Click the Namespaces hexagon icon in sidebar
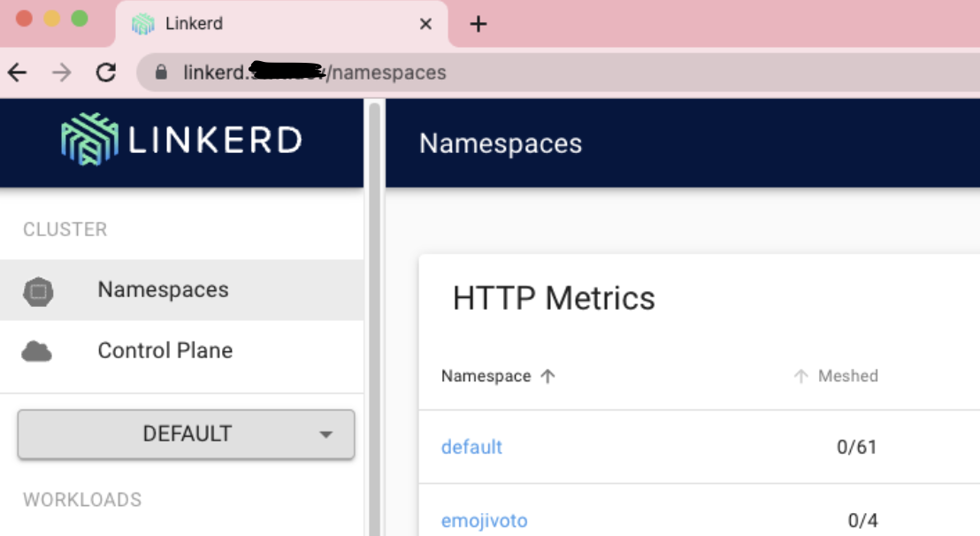This screenshot has width=980, height=536. [38, 291]
